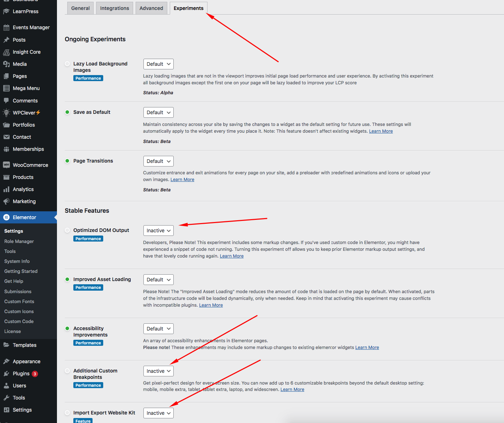Click the Elementor logo icon
Image resolution: width=504 pixels, height=423 pixels.
coord(6,217)
